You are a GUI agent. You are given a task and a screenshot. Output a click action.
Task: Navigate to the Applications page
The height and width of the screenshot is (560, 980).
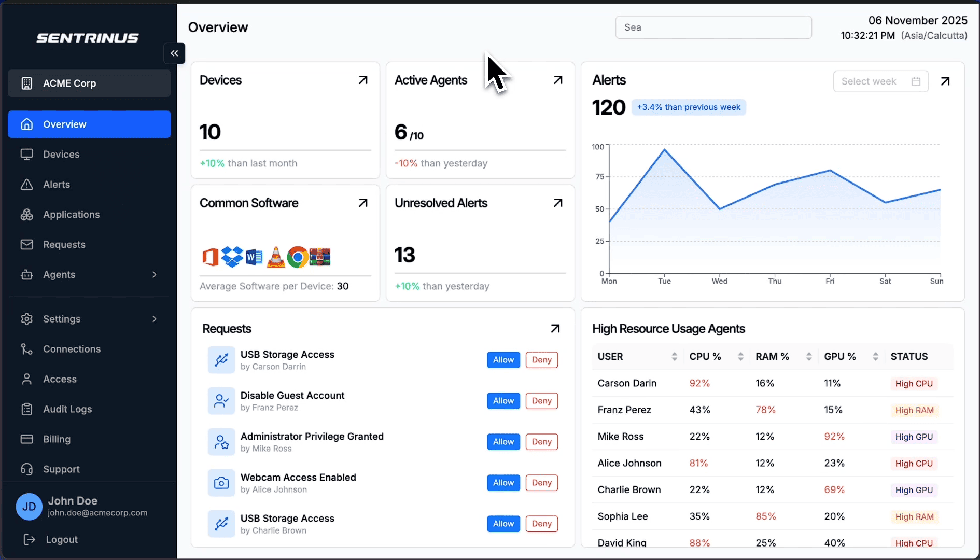pos(71,215)
